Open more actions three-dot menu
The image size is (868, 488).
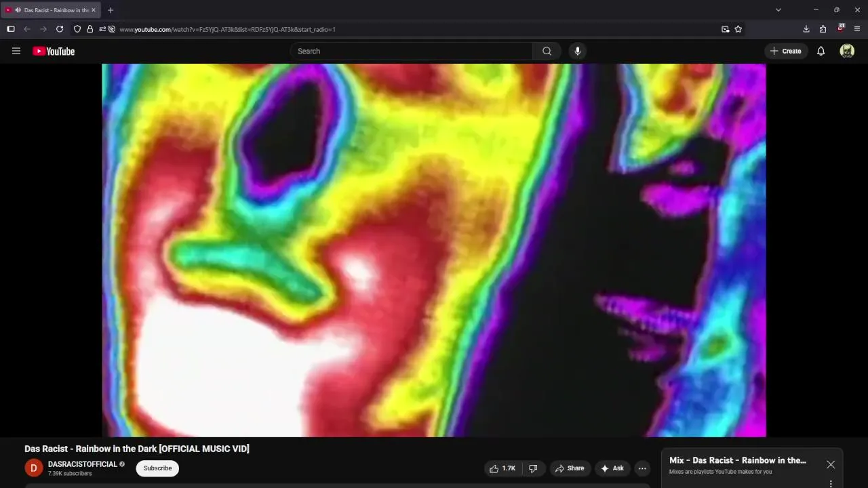642,468
